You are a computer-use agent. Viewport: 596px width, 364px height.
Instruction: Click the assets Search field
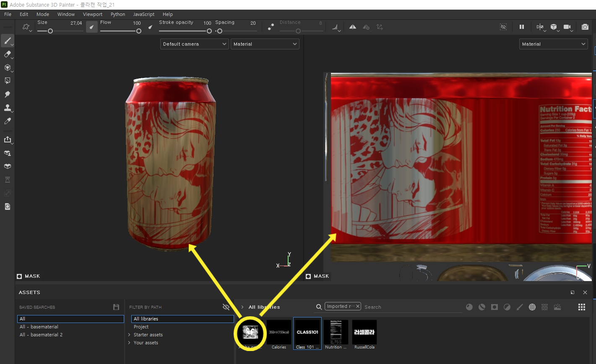point(412,307)
